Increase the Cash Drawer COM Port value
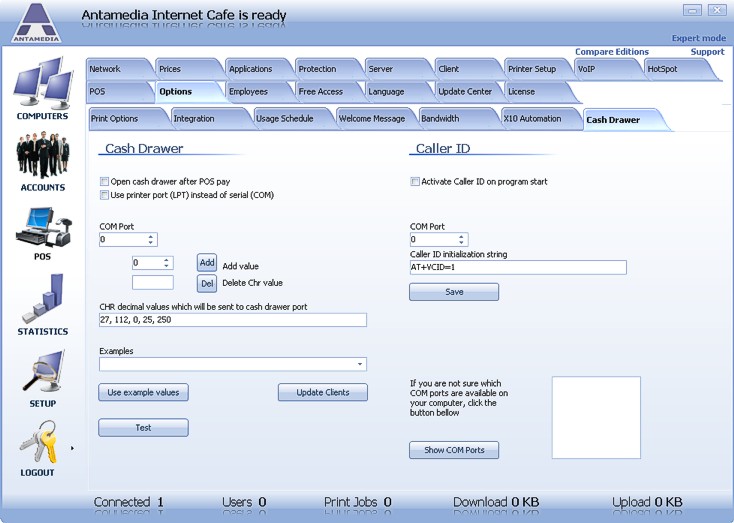 pos(151,236)
